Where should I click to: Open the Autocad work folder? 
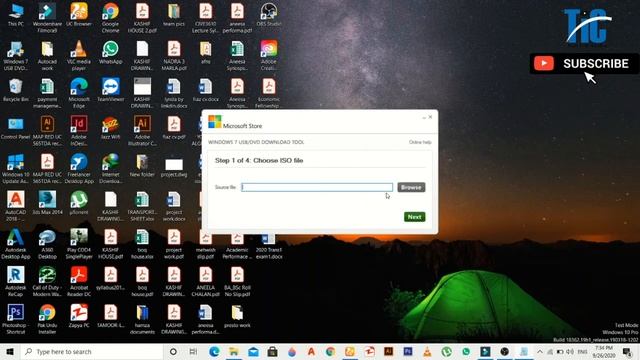(47, 56)
